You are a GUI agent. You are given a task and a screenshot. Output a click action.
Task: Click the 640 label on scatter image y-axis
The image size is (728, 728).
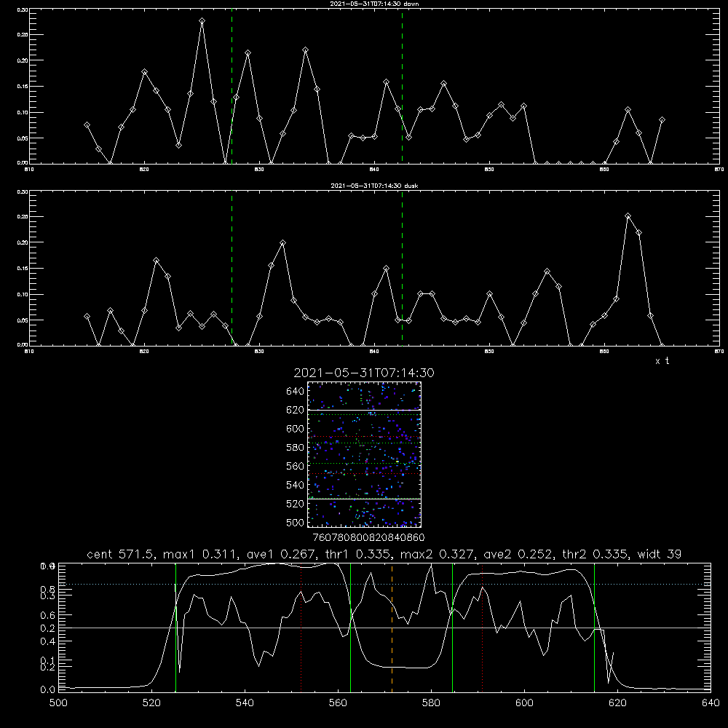pos(296,392)
